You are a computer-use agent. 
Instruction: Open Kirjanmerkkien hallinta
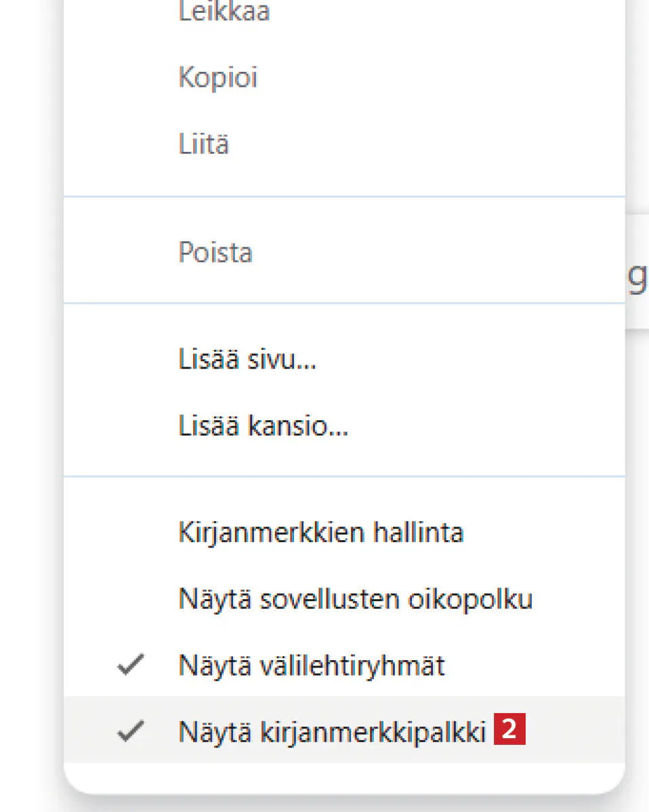[320, 532]
